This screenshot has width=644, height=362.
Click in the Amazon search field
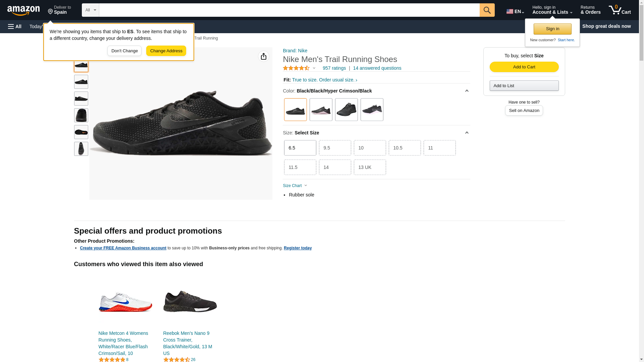click(289, 10)
